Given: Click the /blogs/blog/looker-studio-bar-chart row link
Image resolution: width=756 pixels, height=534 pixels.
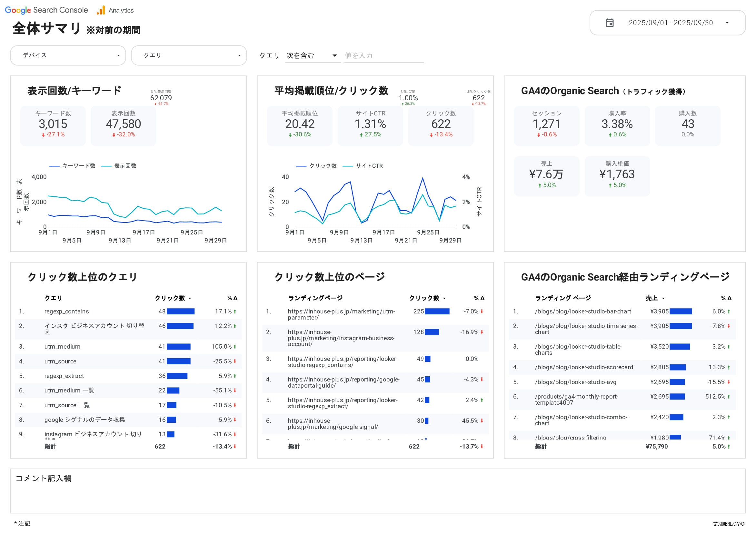Looking at the screenshot, I should (583, 311).
